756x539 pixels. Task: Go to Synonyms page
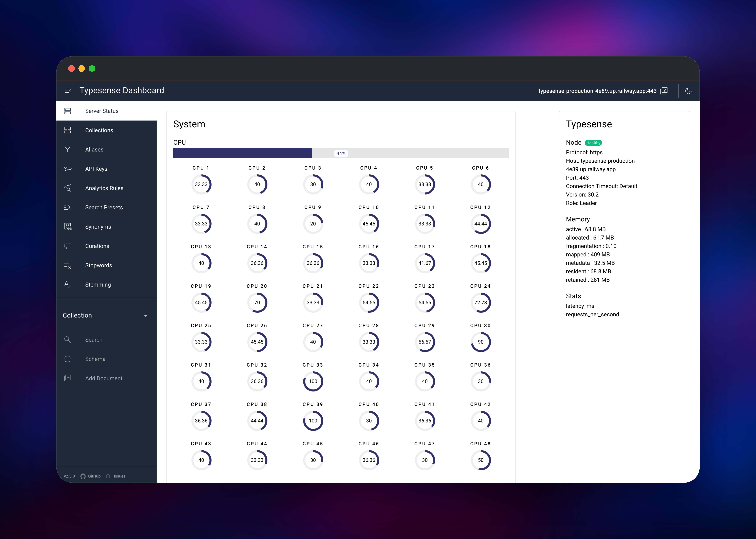tap(107, 227)
